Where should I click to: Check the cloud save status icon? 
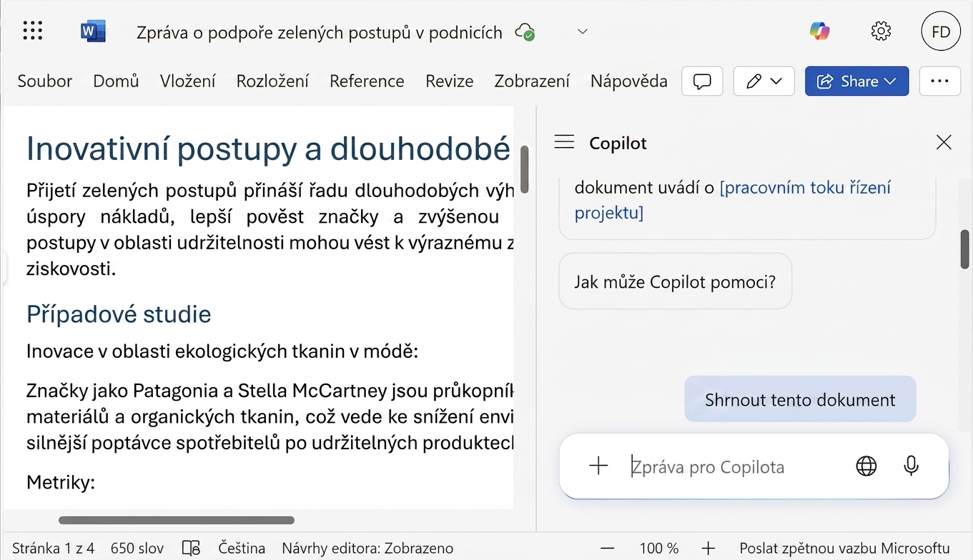525,32
